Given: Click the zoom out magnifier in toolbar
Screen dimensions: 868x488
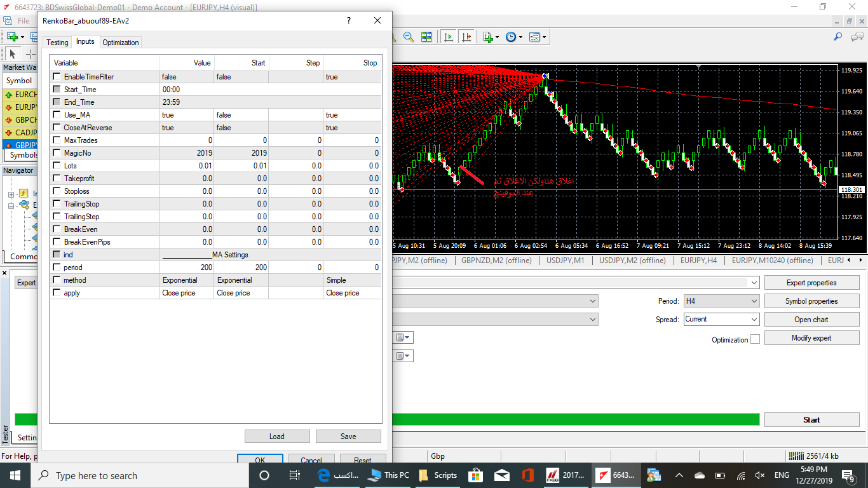Looking at the screenshot, I should click(x=409, y=37).
